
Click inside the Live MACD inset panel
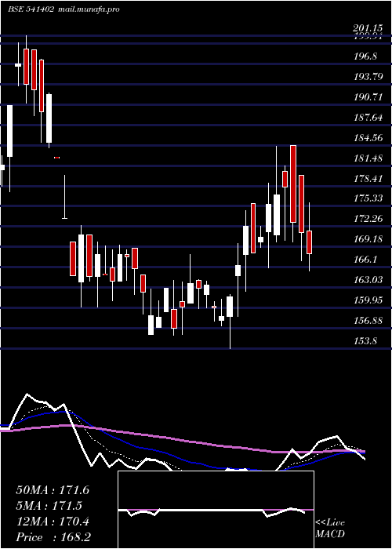coord(216,510)
